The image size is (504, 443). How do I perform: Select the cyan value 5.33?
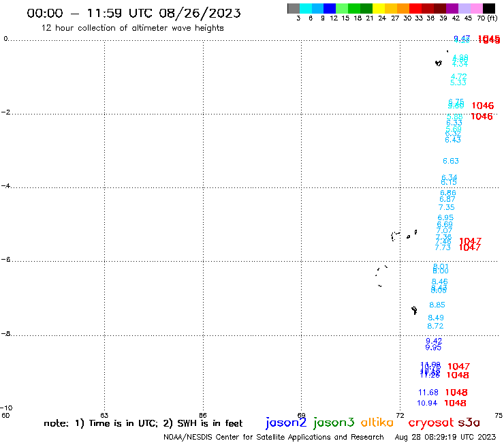coord(458,82)
